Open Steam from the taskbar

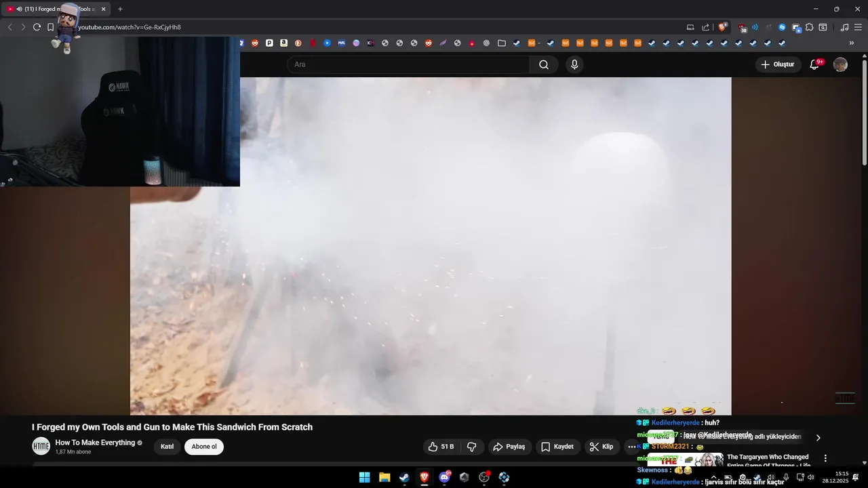point(404,477)
